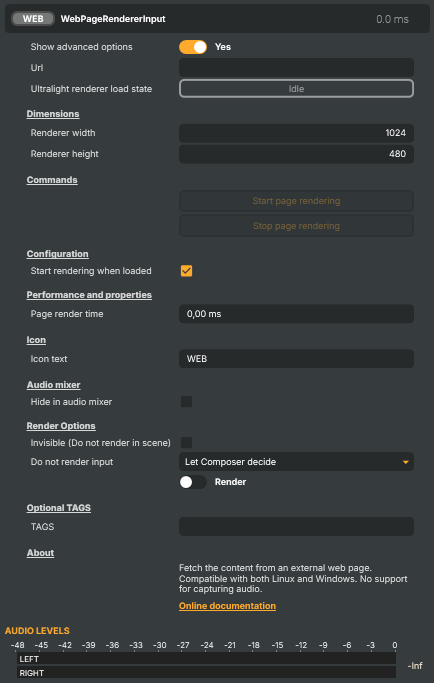Click the 0.0 ms header timing value

393,19
